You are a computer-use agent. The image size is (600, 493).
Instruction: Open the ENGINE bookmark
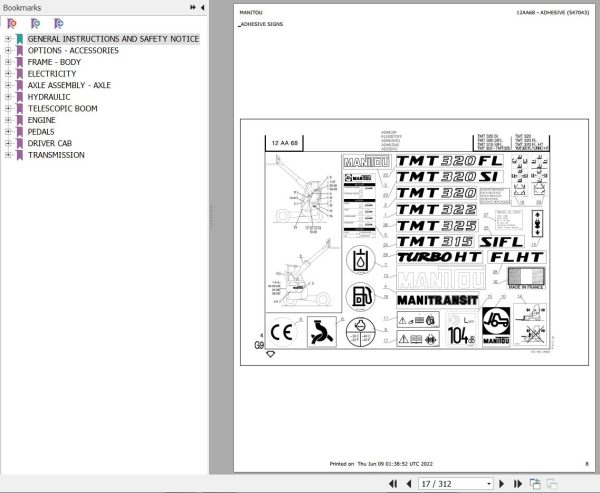pyautogui.click(x=41, y=120)
